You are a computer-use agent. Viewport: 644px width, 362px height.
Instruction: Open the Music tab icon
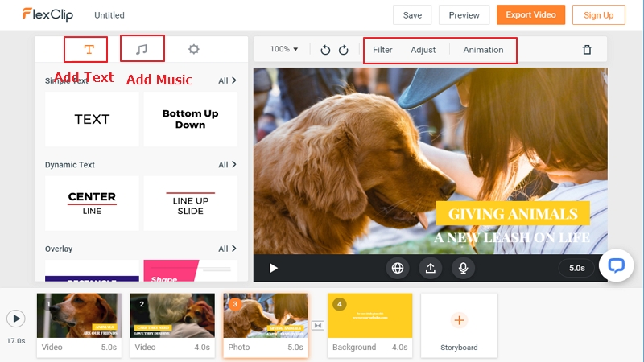pos(142,50)
